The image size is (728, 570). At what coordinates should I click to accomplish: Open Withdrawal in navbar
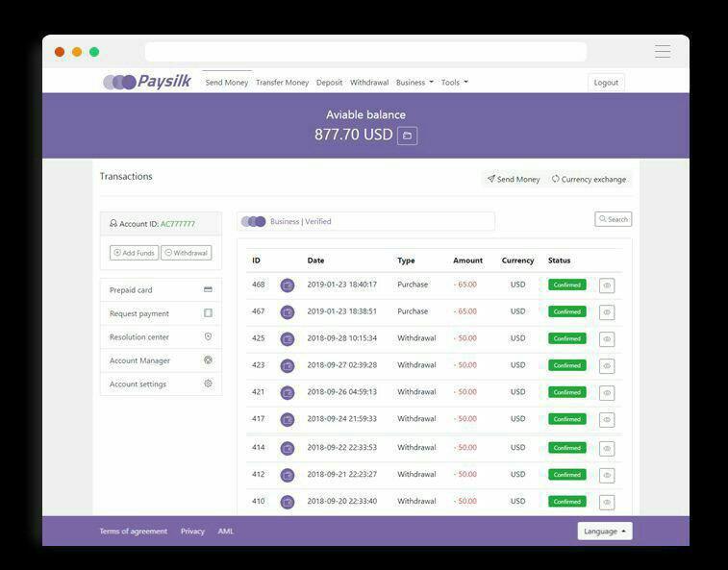click(x=369, y=82)
